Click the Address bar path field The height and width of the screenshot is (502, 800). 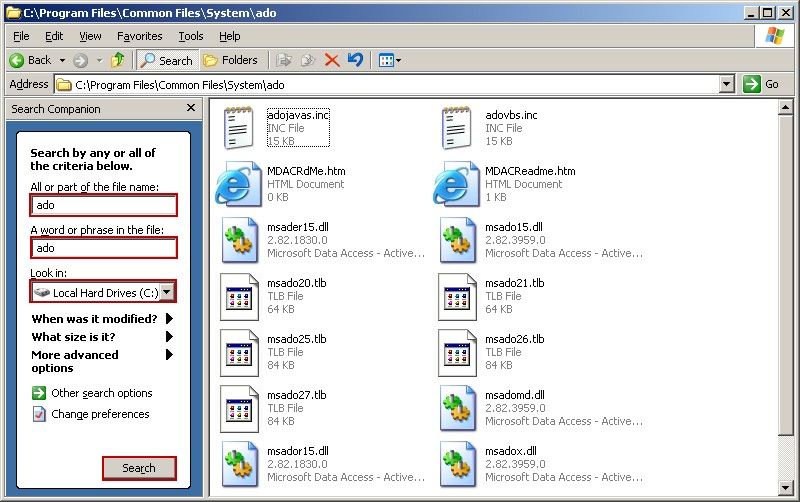387,85
